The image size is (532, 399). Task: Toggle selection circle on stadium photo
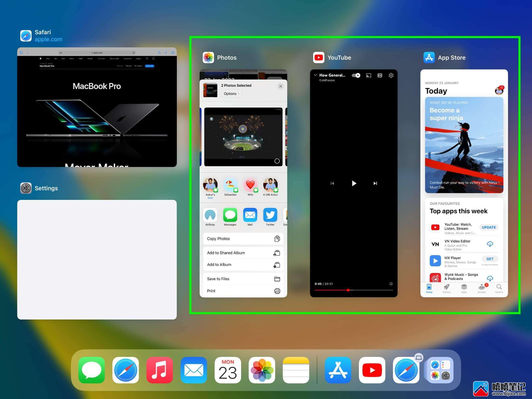pyautogui.click(x=277, y=161)
